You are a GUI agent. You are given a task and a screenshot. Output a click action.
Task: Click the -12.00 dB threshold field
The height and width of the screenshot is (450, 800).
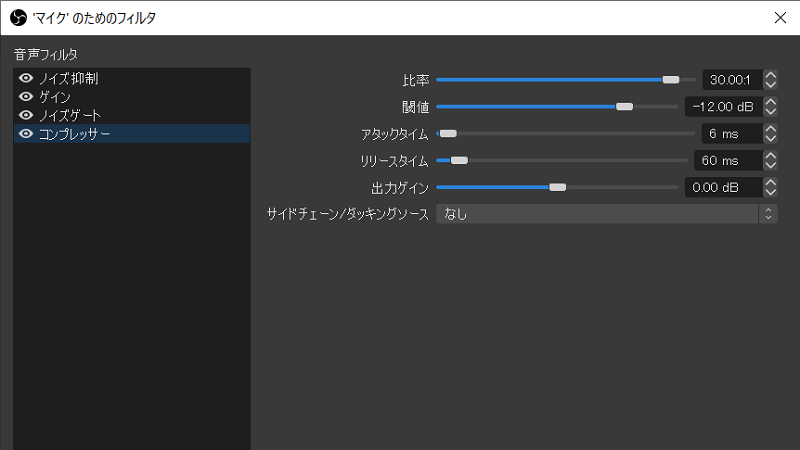coord(724,107)
